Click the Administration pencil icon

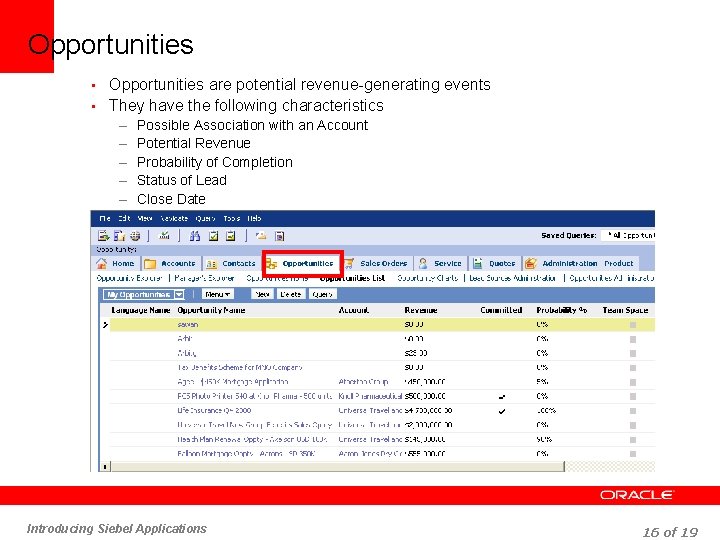point(530,263)
